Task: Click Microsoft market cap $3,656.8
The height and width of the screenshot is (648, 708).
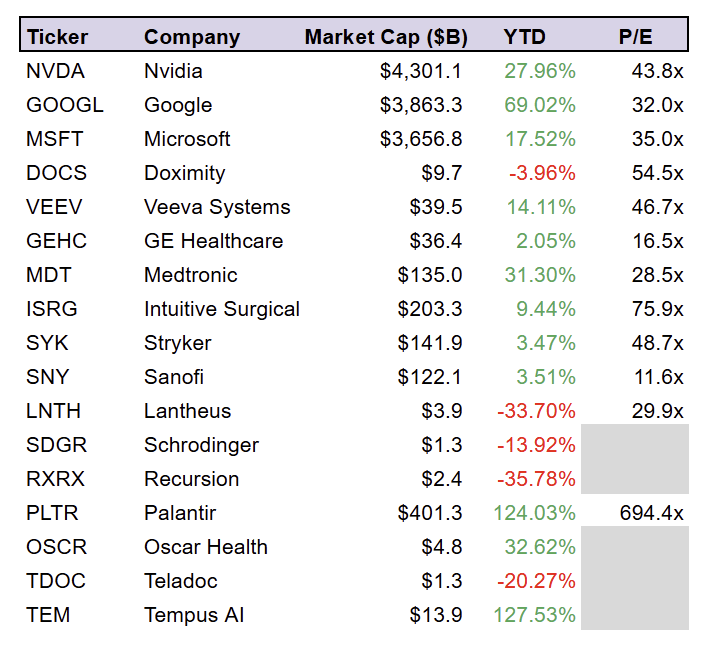Action: coord(421,139)
